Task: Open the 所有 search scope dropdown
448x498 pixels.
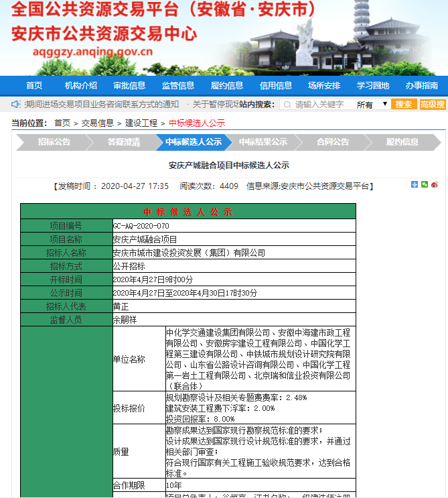Action: (x=372, y=105)
